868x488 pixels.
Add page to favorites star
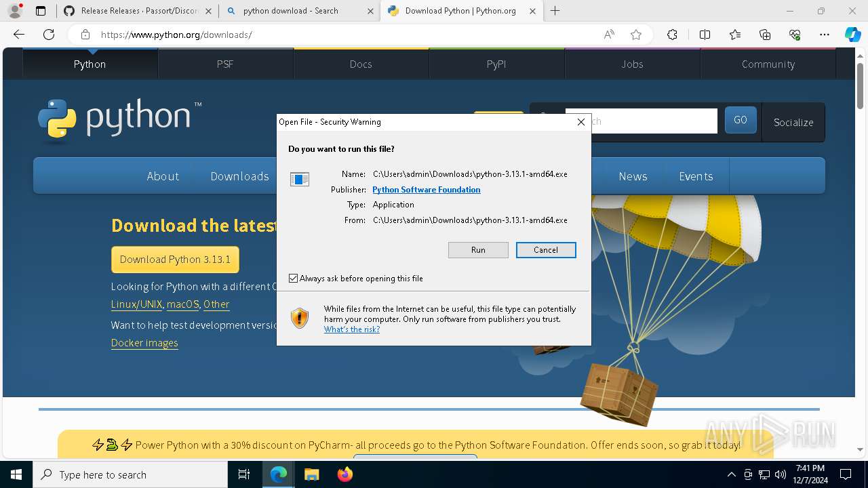pos(636,35)
